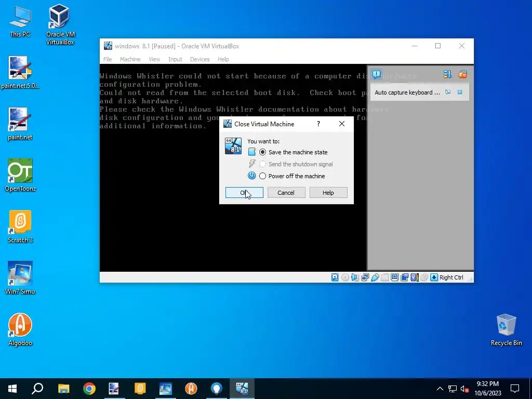Image resolution: width=532 pixels, height=399 pixels.
Task: Toggle the notification center speech bubble icon
Action: point(376,74)
